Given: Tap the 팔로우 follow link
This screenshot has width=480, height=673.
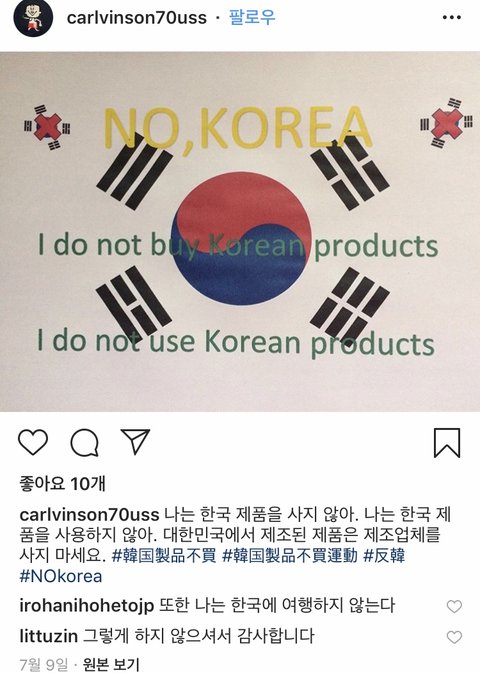Looking at the screenshot, I should [252, 18].
